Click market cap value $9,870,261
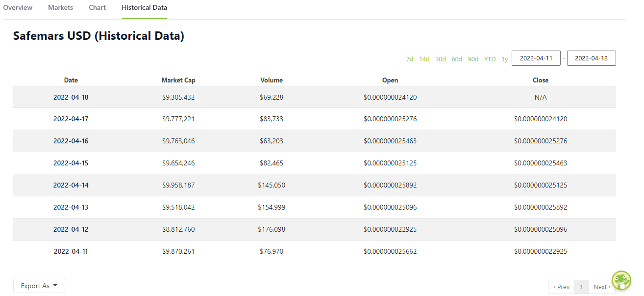The width and height of the screenshot is (644, 296). point(178,251)
